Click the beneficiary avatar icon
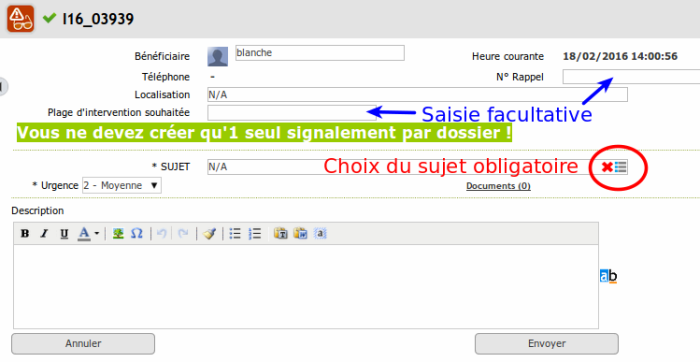The image size is (700, 362). pyautogui.click(x=218, y=57)
